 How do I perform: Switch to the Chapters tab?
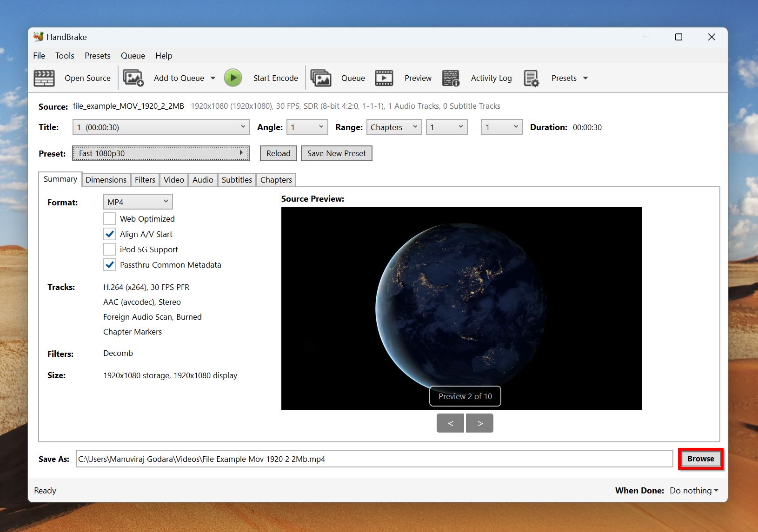tap(276, 179)
